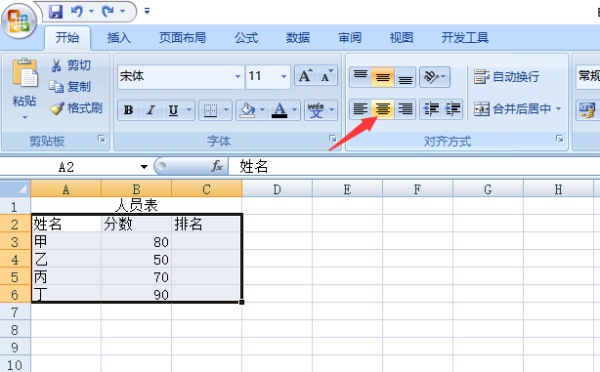Align cell text to the left
Viewport: 600px width, 372px height.
point(360,109)
